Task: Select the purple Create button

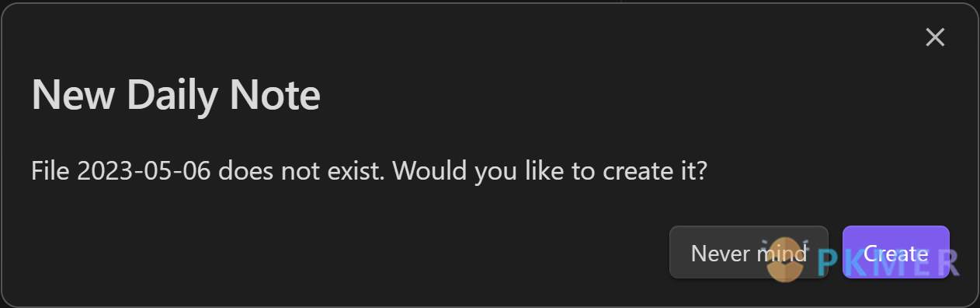Action: pyautogui.click(x=896, y=252)
